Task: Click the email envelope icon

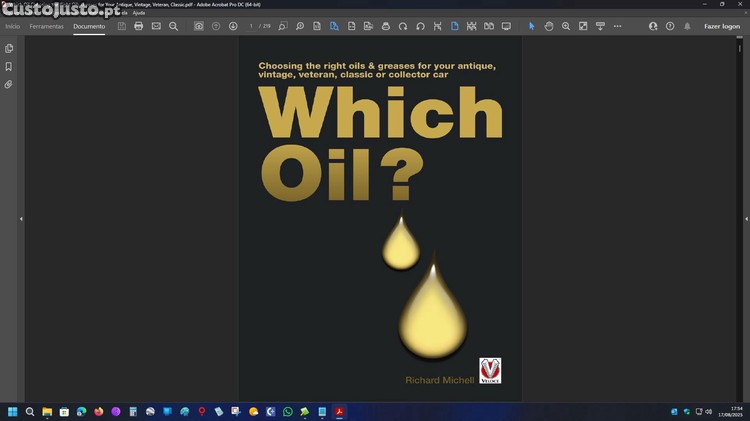Action: pos(156,26)
